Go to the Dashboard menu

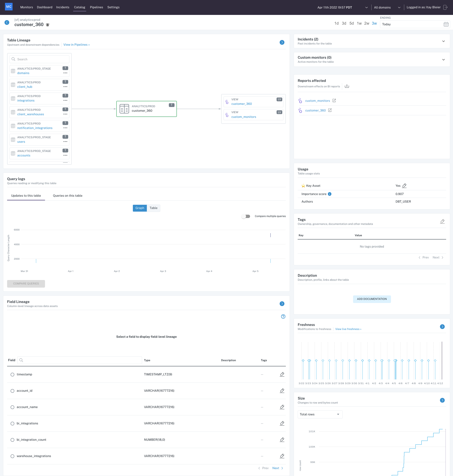(45, 7)
